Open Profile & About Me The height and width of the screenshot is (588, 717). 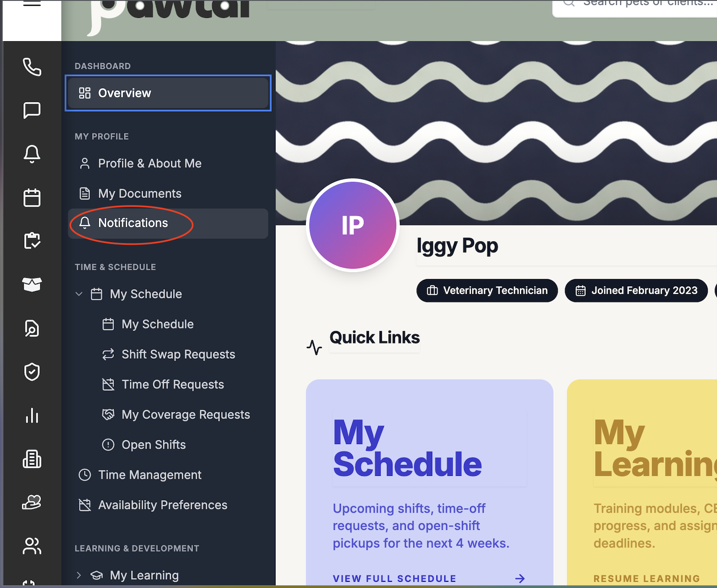(168, 164)
